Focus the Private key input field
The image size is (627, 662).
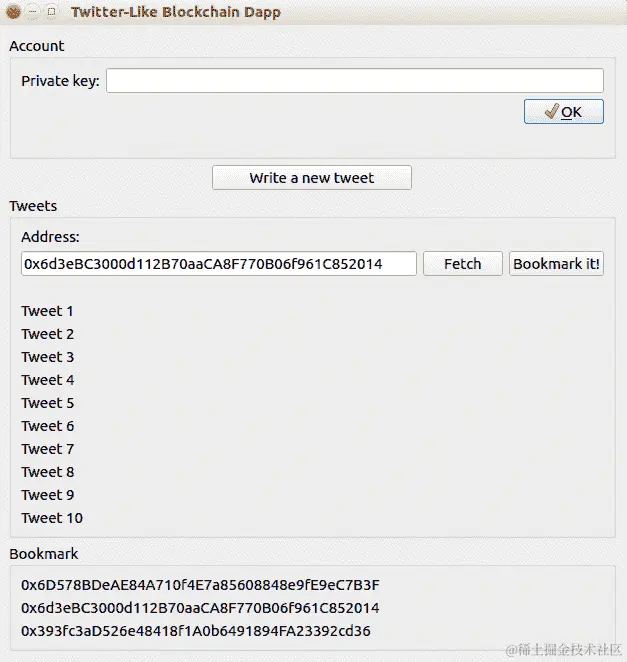point(355,80)
